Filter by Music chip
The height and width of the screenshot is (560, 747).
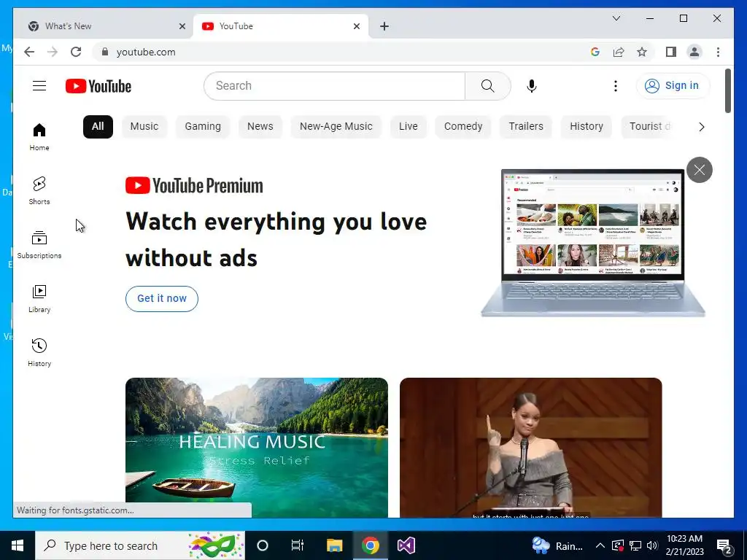pos(144,127)
